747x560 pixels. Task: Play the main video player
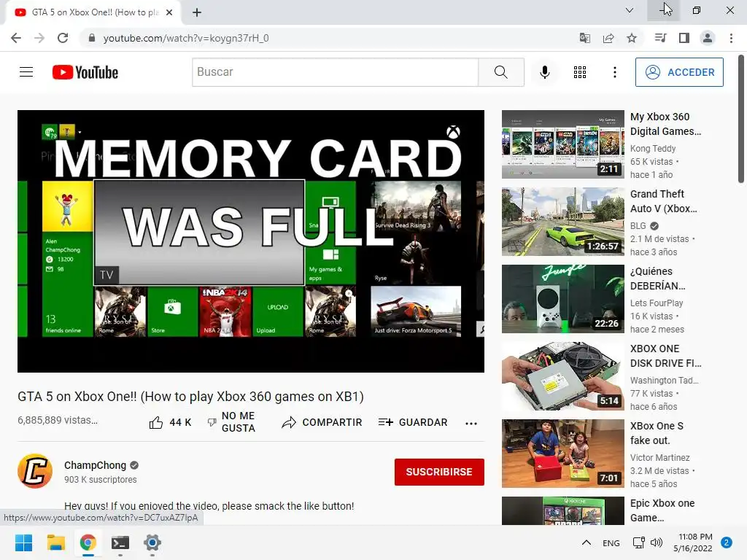click(251, 241)
